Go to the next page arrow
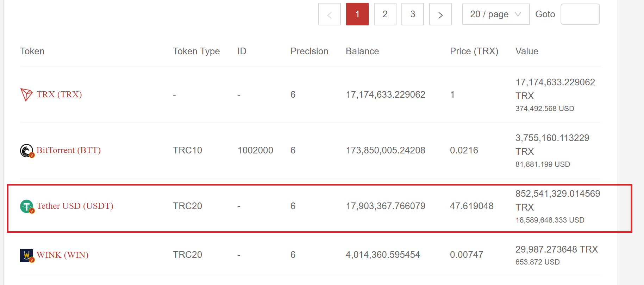The height and width of the screenshot is (285, 644). (x=440, y=14)
